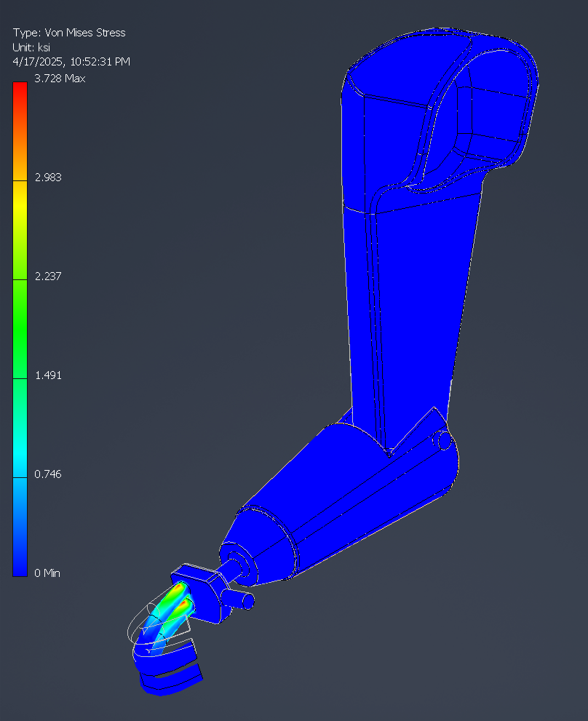Click the 2.237 legend value
The image size is (588, 721).
tap(48, 276)
